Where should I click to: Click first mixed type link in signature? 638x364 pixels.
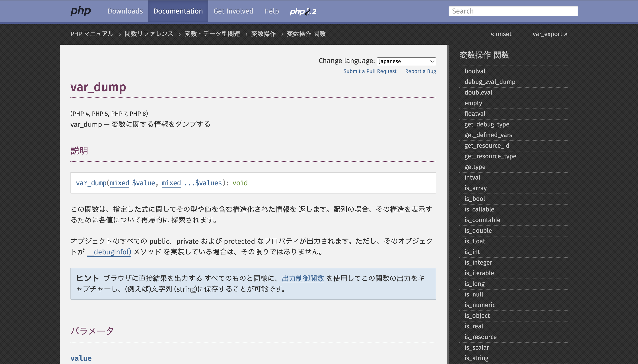click(120, 183)
